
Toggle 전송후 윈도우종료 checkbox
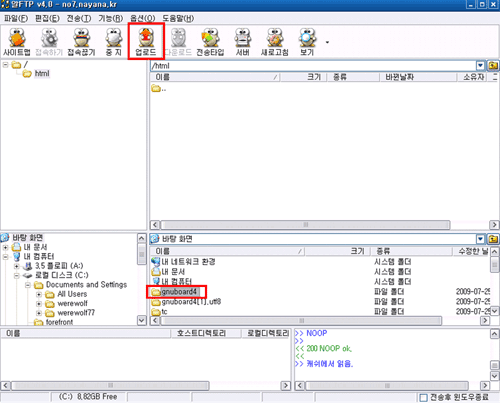[x=423, y=397]
